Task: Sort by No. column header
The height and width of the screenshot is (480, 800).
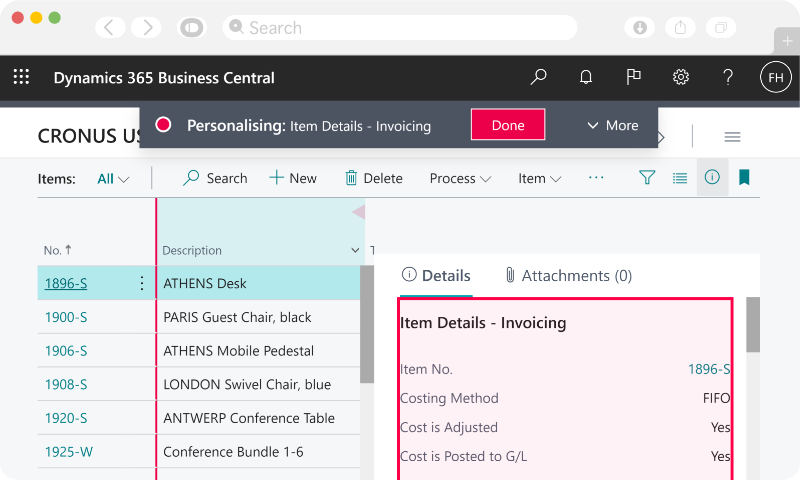Action: click(57, 250)
